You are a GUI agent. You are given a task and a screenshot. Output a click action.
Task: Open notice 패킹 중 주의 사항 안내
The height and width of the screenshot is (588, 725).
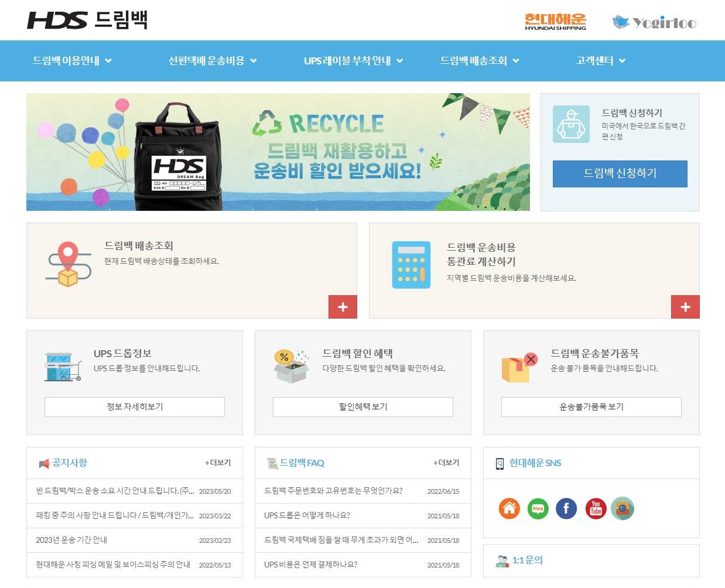pos(115,515)
